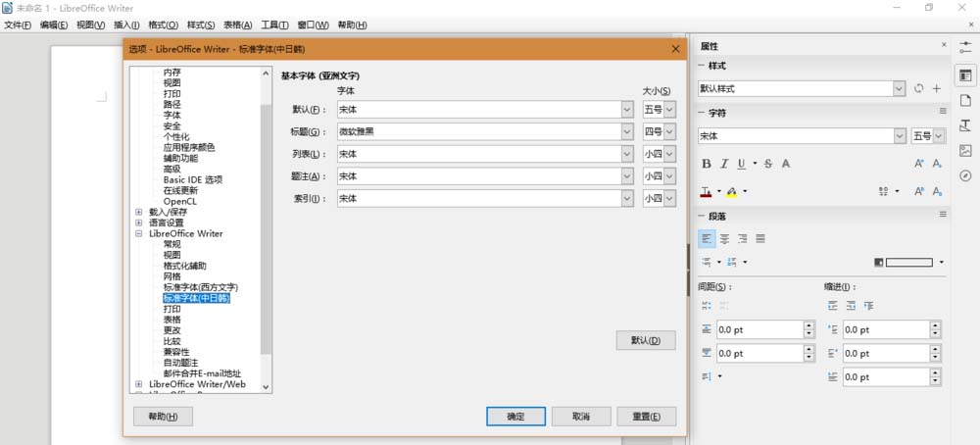Open the 工具(T) menu

pos(274,25)
